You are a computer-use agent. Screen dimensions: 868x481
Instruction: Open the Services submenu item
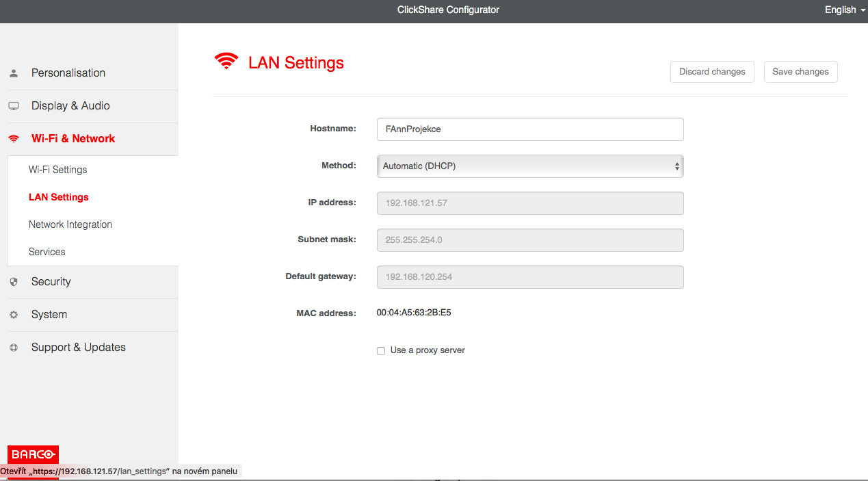[x=47, y=252]
